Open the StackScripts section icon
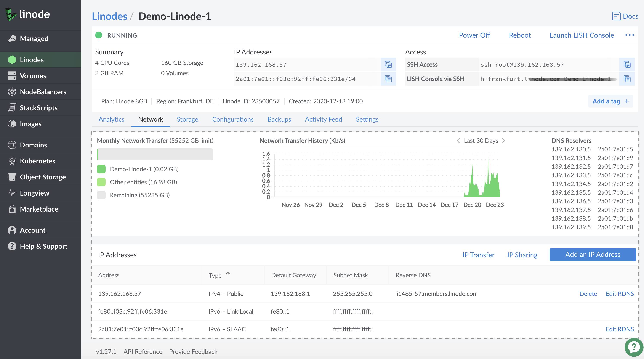The width and height of the screenshot is (644, 359). pyautogui.click(x=12, y=108)
